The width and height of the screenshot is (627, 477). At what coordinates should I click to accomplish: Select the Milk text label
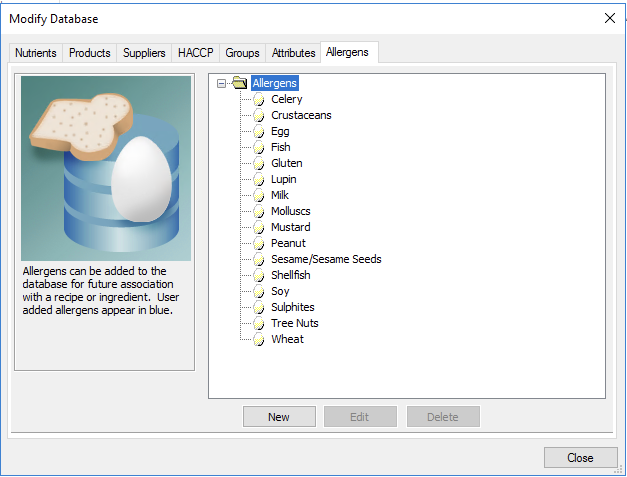coord(280,195)
